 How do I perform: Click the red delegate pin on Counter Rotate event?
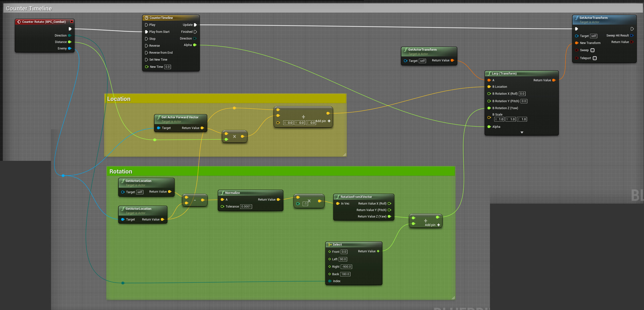tap(71, 22)
